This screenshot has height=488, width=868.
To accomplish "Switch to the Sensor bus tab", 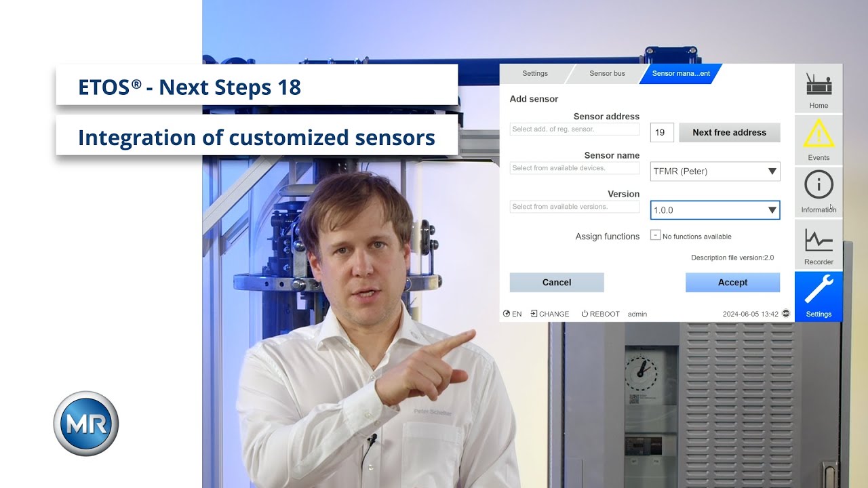I will coord(607,73).
